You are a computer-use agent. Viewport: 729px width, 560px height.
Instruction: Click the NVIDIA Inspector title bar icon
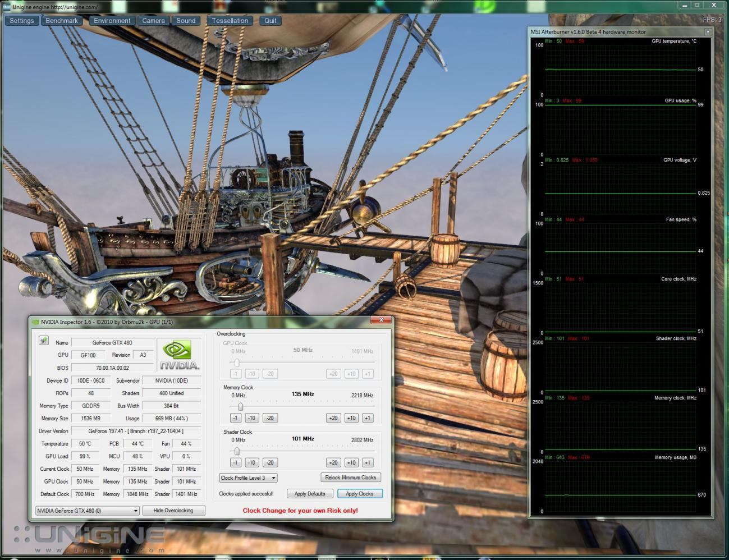pyautogui.click(x=35, y=322)
